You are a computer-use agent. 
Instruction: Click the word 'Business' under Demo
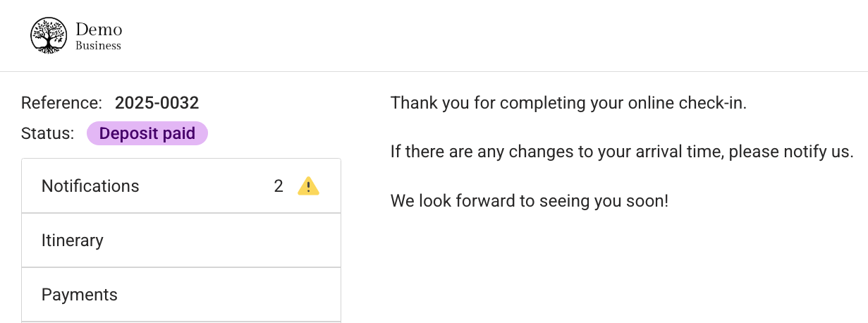[99, 46]
